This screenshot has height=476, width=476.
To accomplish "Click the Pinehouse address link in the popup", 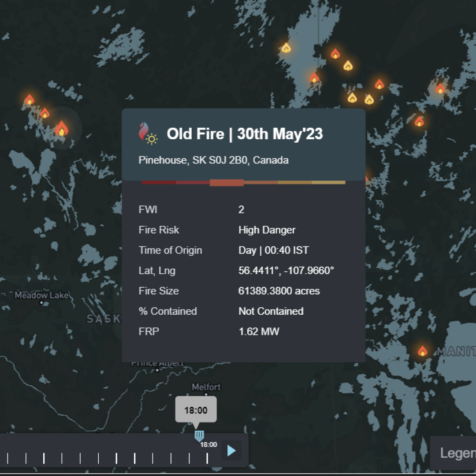I will 214,160.
